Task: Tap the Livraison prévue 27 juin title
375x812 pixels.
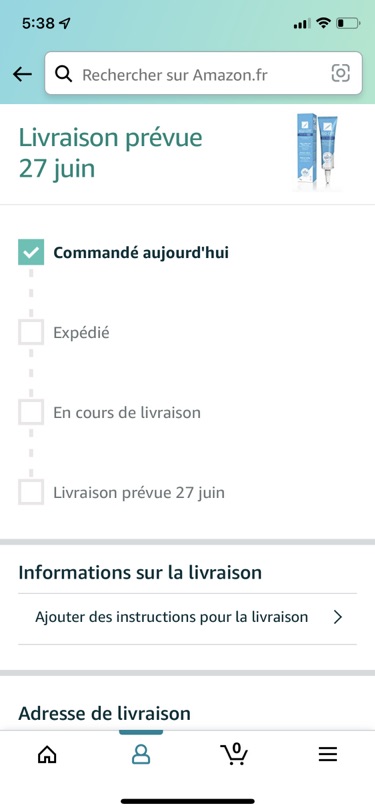Action: click(x=110, y=153)
